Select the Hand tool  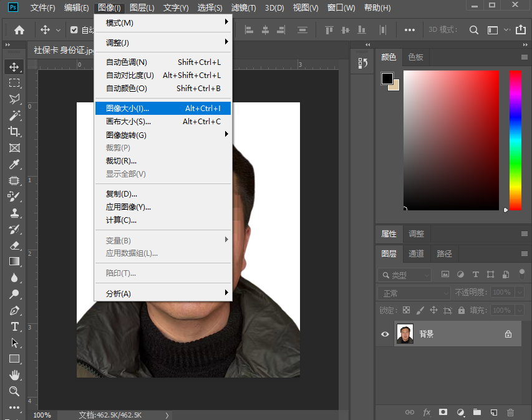tap(14, 375)
